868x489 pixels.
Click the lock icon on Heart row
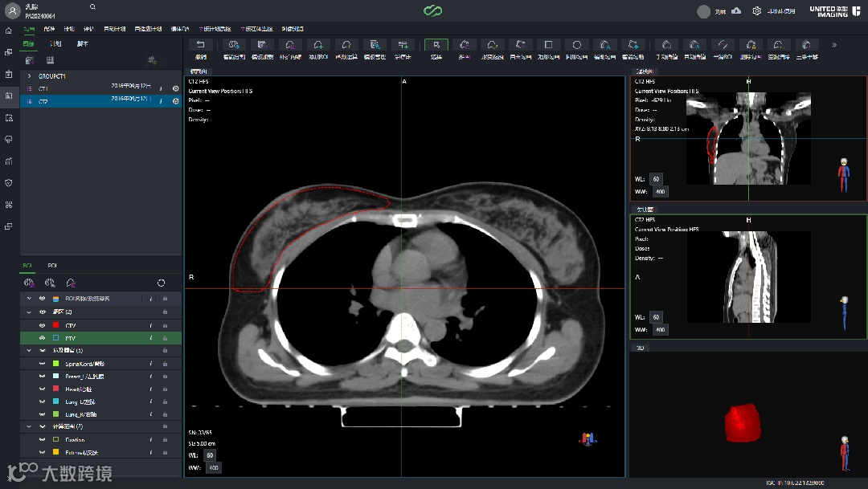[x=165, y=389]
